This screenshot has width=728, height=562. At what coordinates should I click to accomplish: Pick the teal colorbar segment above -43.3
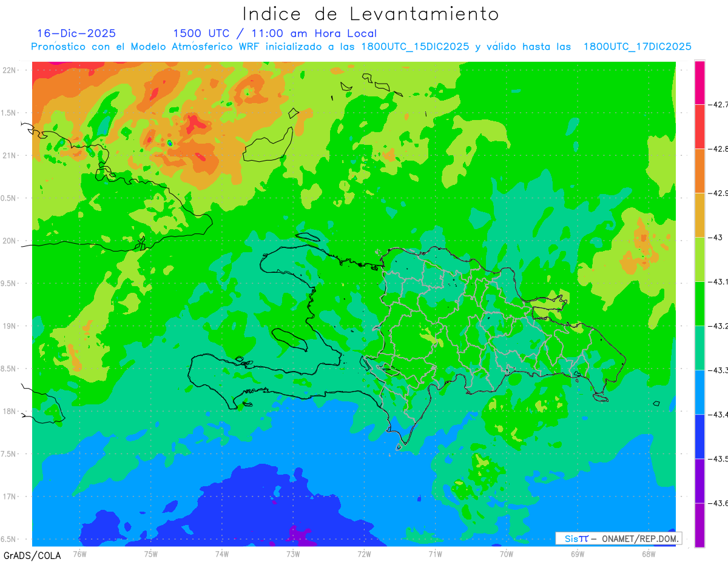pos(699,347)
